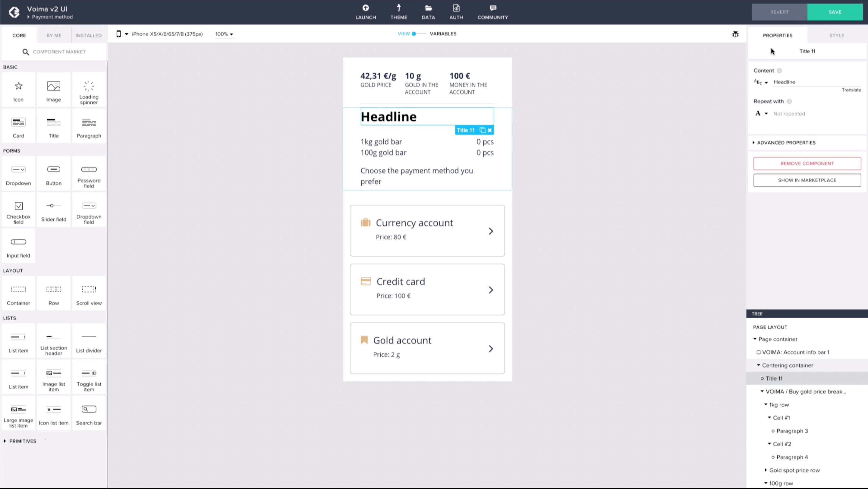
Task: Switch to the Installed components tab
Action: click(x=89, y=35)
